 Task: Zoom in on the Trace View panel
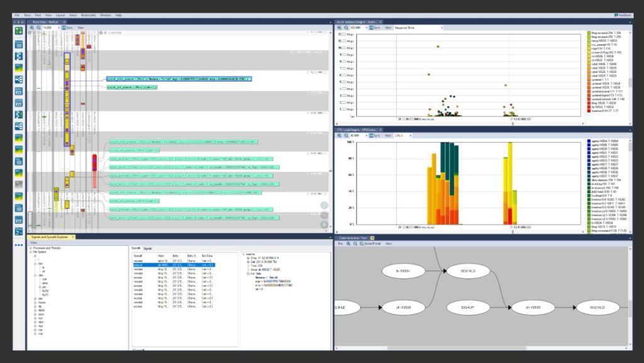[32, 28]
